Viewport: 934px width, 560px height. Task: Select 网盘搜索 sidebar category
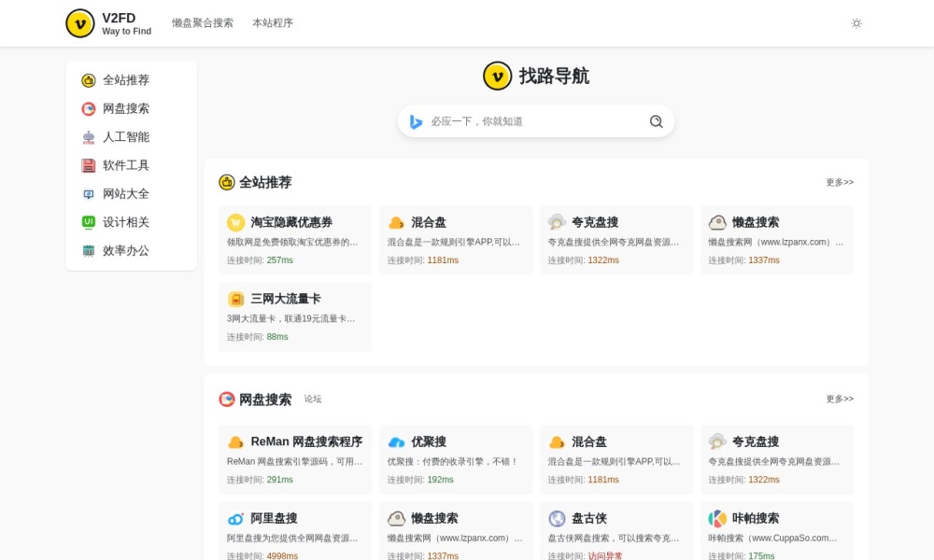(x=125, y=109)
